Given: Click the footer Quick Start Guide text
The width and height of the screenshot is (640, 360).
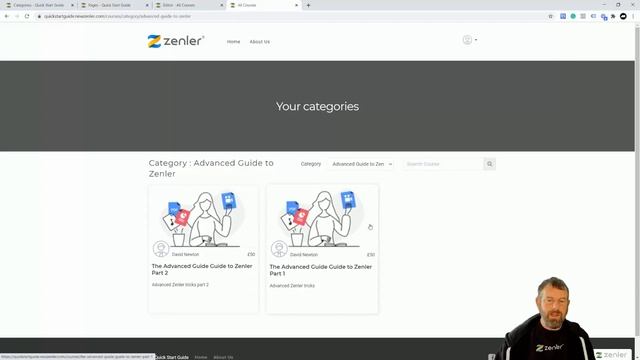Looking at the screenshot, I should tap(172, 357).
